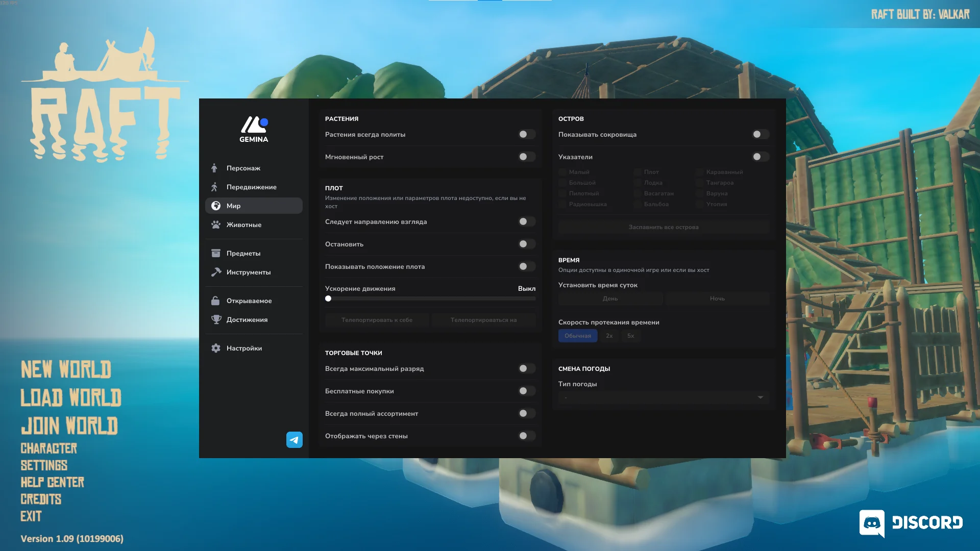The height and width of the screenshot is (551, 980).
Task: Toggle Следует направлению взгляда switch
Action: click(527, 221)
